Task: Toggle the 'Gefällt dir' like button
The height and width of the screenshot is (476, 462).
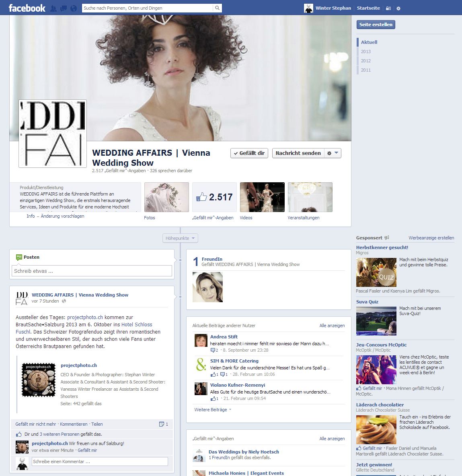Action: [249, 153]
